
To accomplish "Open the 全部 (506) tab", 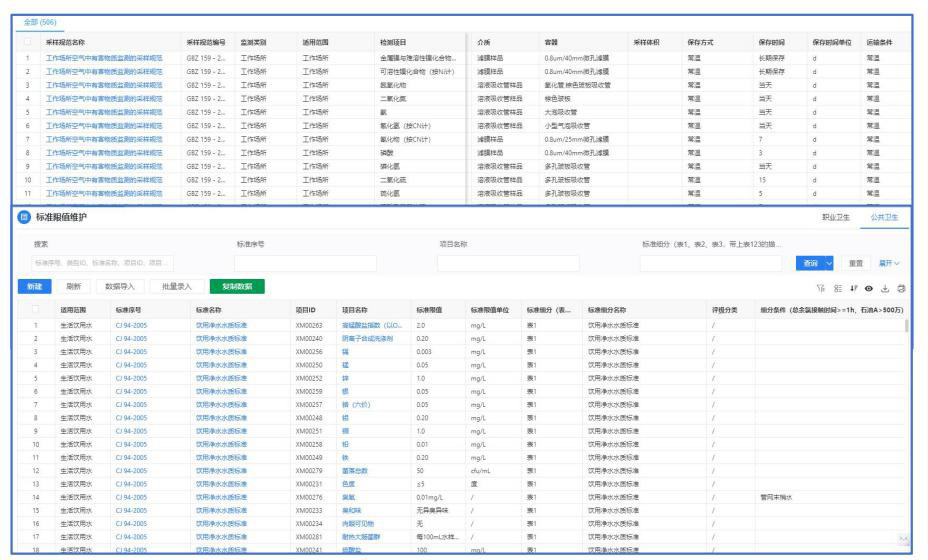I will point(40,21).
